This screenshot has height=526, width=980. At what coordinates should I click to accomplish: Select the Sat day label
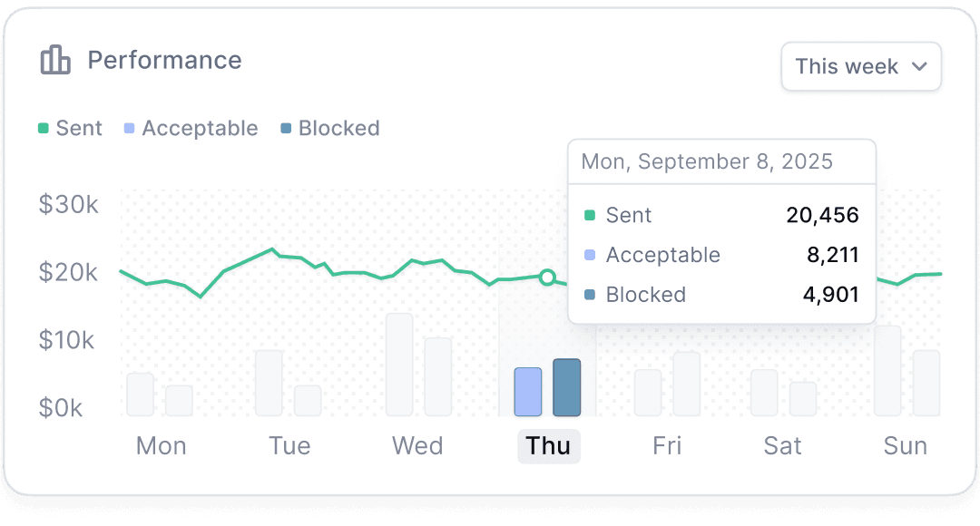782,446
